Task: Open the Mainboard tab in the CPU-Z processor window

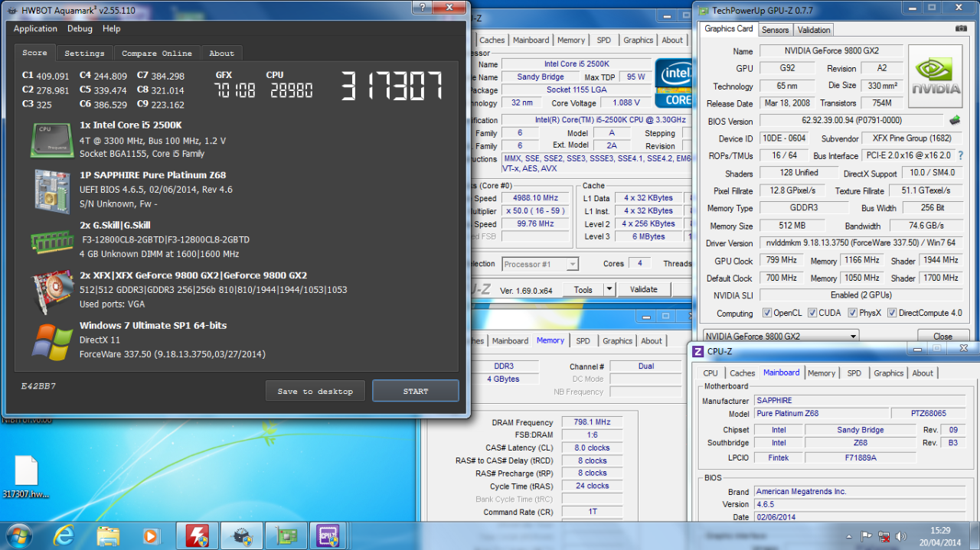Action: (x=531, y=41)
